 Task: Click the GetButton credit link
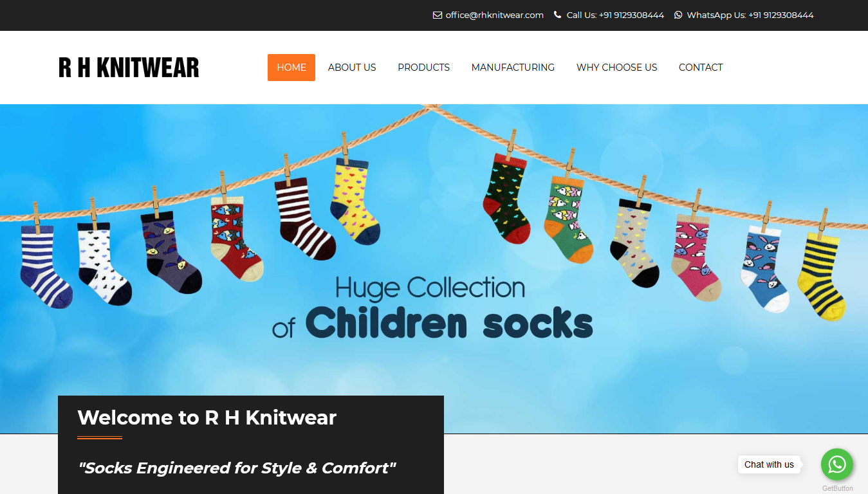coord(837,488)
